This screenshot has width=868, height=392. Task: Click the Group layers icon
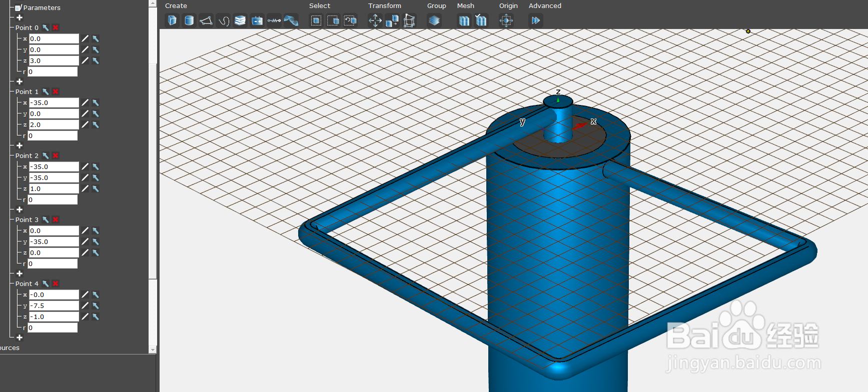(434, 20)
